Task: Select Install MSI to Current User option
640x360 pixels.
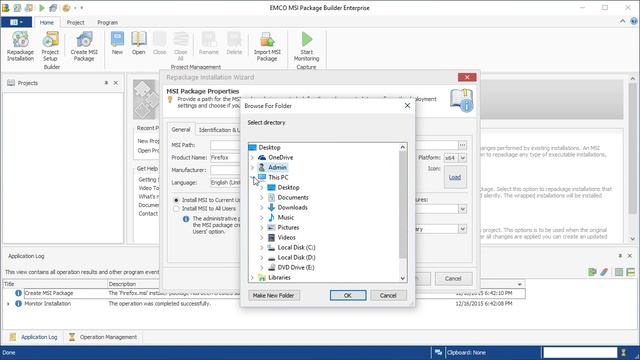Action: (x=176, y=200)
